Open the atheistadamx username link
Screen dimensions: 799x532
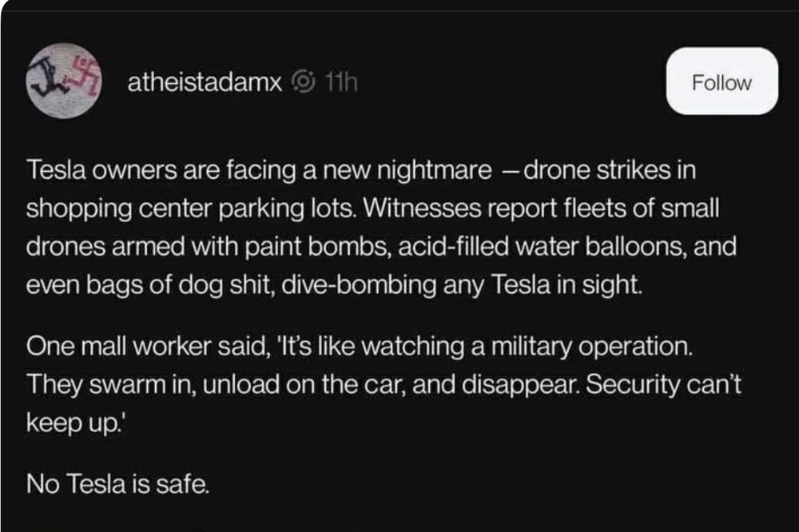click(205, 81)
